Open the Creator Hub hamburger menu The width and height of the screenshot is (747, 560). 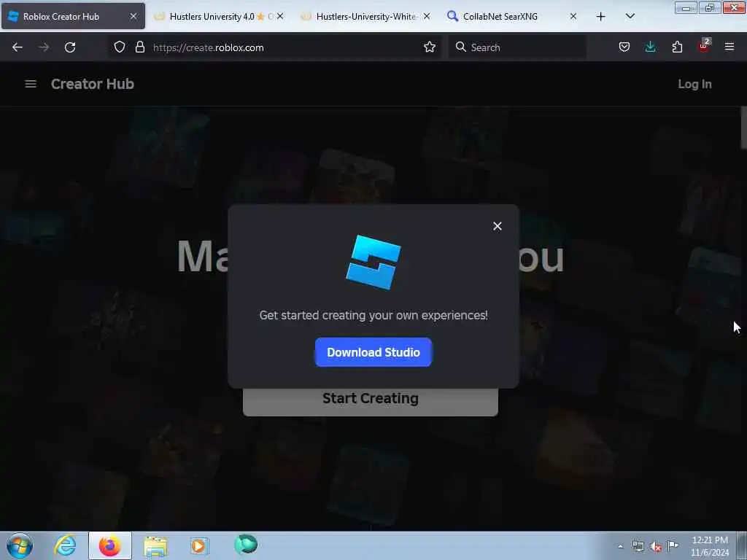pos(31,84)
